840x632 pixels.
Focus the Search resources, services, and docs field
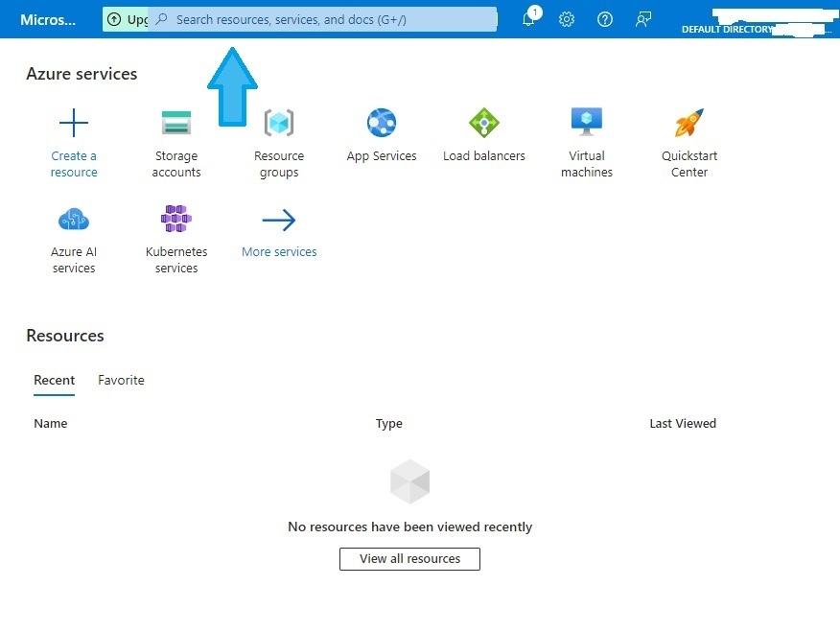click(322, 20)
